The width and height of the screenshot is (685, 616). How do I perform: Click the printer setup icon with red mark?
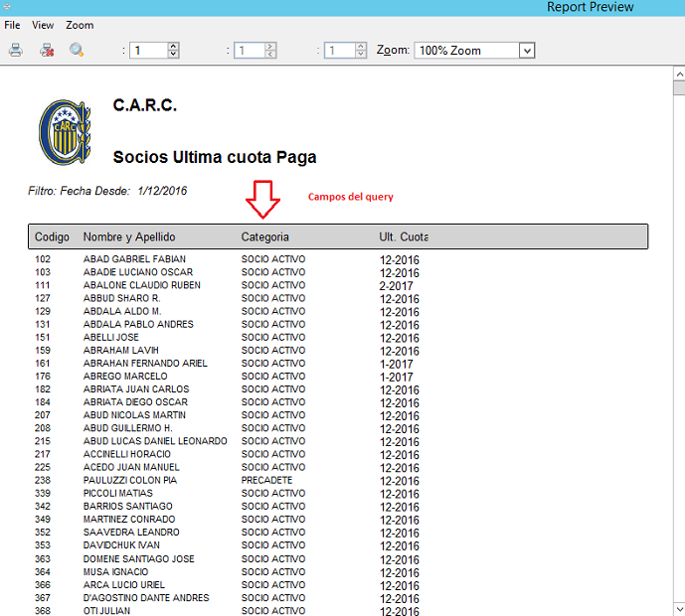[46, 50]
